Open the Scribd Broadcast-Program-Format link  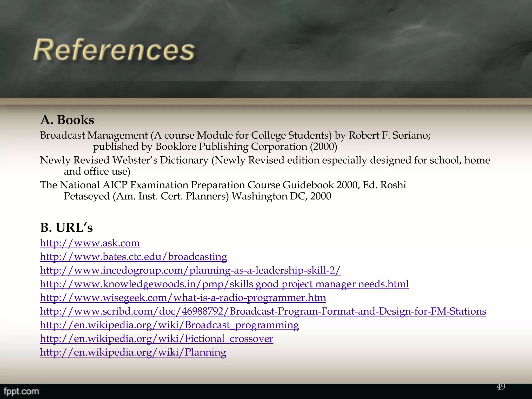(263, 311)
